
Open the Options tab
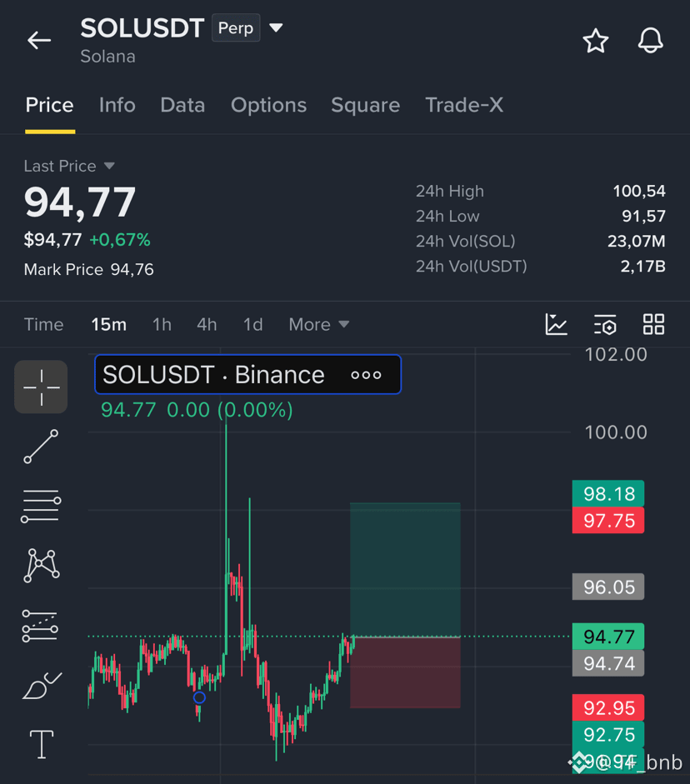pos(268,105)
